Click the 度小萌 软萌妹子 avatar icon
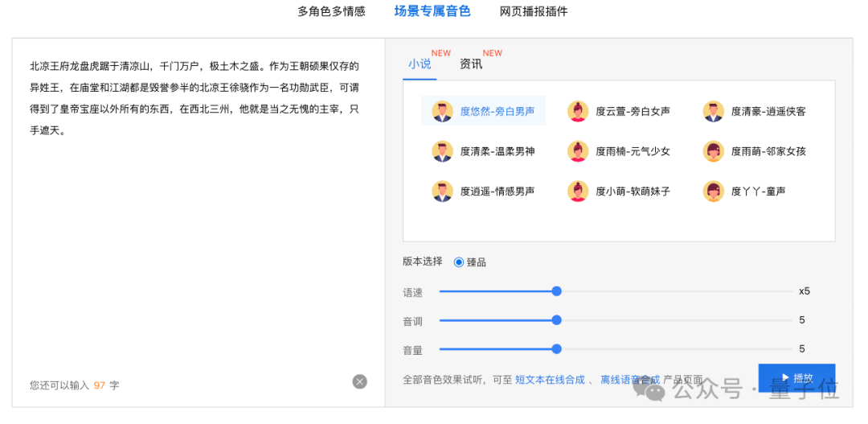The height and width of the screenshot is (424, 868). click(x=578, y=191)
